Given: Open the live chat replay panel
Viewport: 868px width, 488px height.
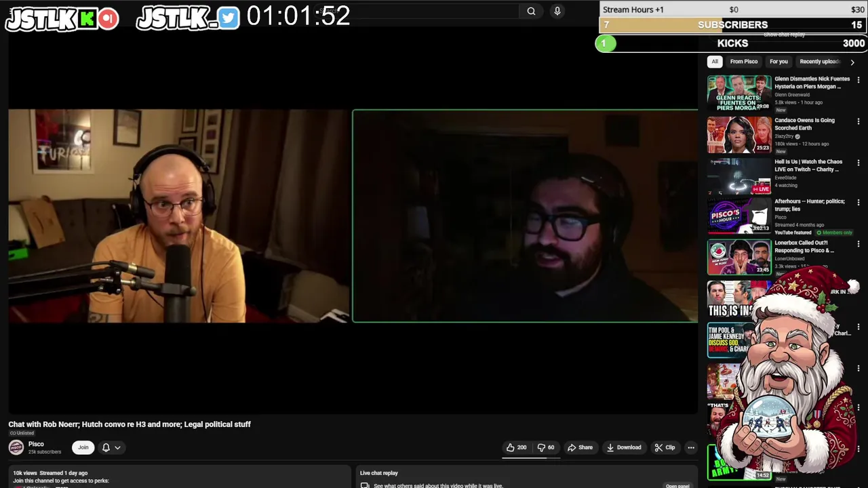Looking at the screenshot, I should pos(677,486).
